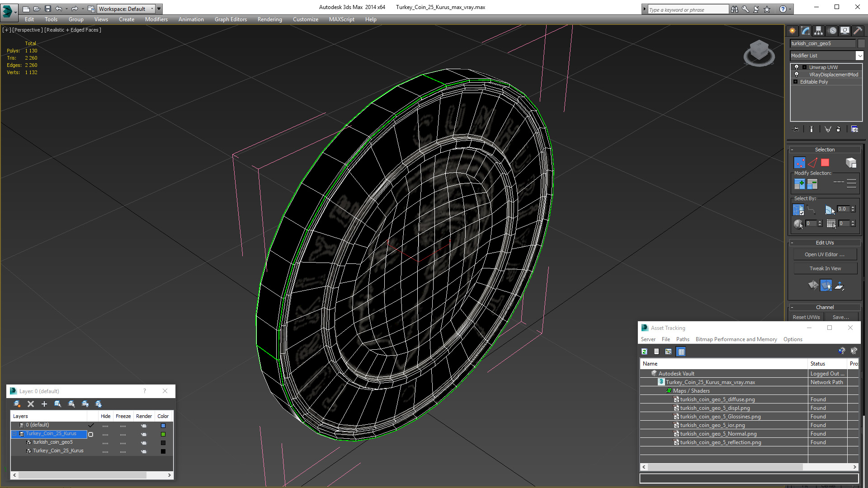Open the Create command panel tab
868x488 pixels.
(792, 31)
